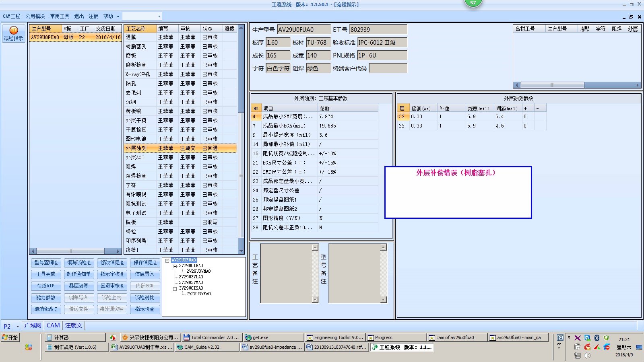Click the process list vertical scrollbar
This screenshot has width=644, height=362.
[x=242, y=139]
